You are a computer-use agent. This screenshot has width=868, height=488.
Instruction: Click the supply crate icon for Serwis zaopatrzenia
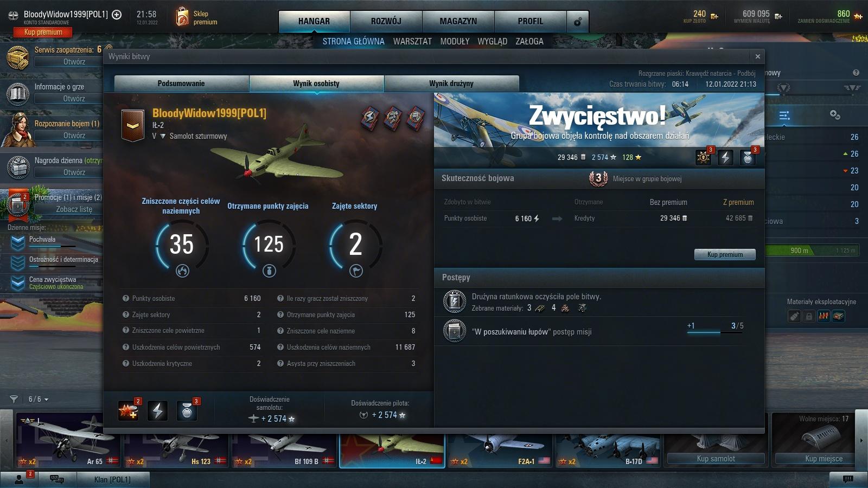point(17,57)
